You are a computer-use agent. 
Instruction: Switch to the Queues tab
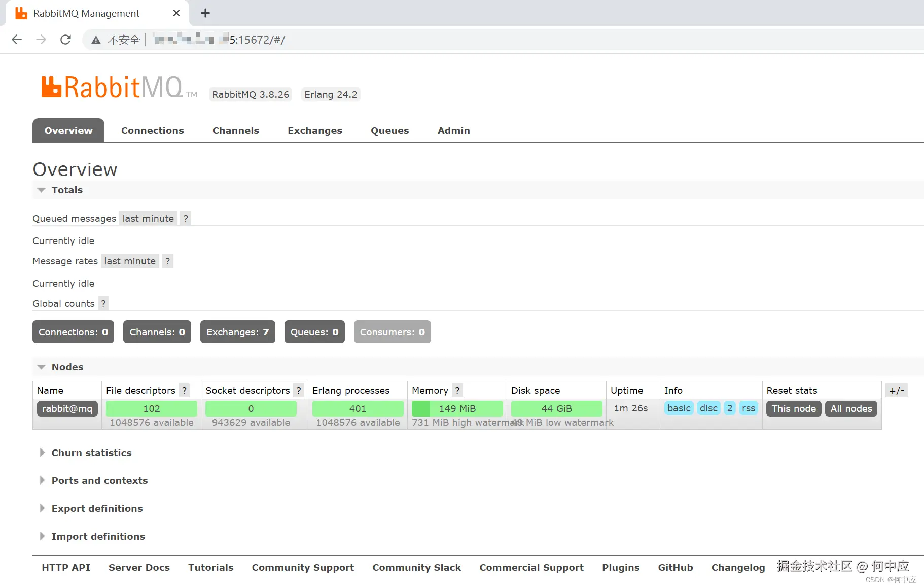pyautogui.click(x=390, y=130)
